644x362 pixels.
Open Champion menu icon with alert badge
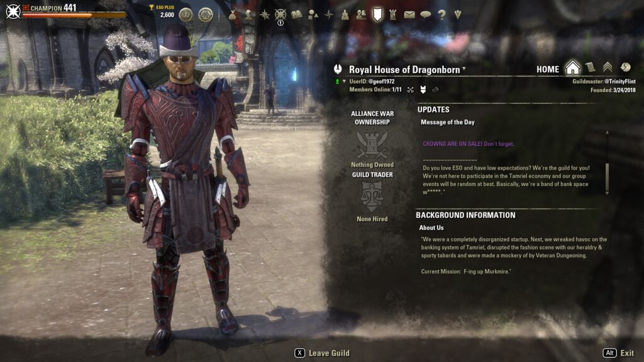(x=280, y=15)
